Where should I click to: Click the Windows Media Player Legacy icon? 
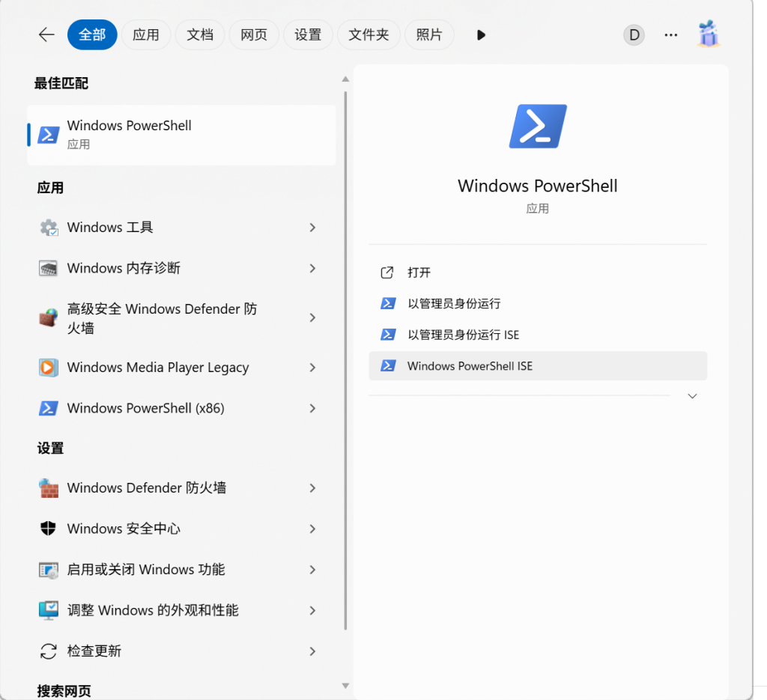point(49,368)
